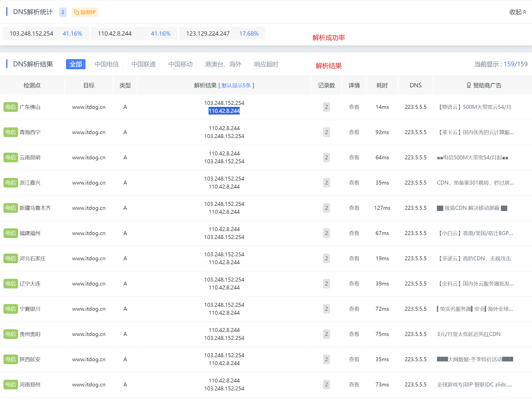Click the sponsor ad lightbulb icon
Image resolution: width=532 pixels, height=403 pixels.
click(468, 85)
